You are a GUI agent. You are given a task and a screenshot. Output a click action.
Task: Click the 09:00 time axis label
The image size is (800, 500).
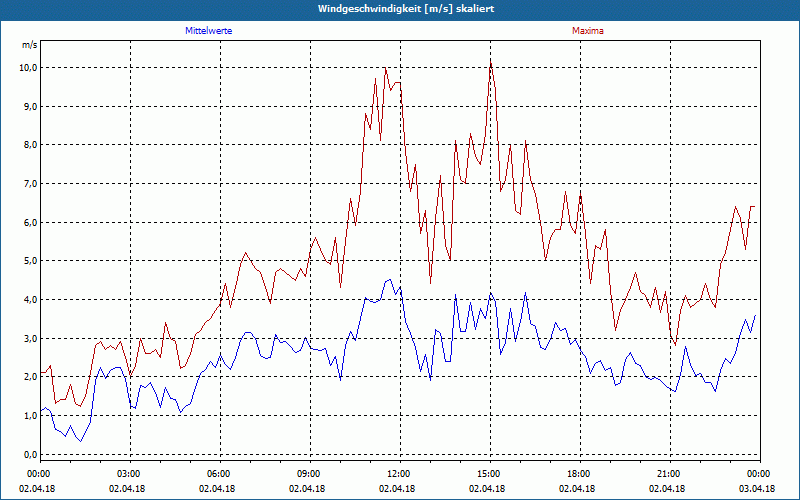click(x=310, y=474)
